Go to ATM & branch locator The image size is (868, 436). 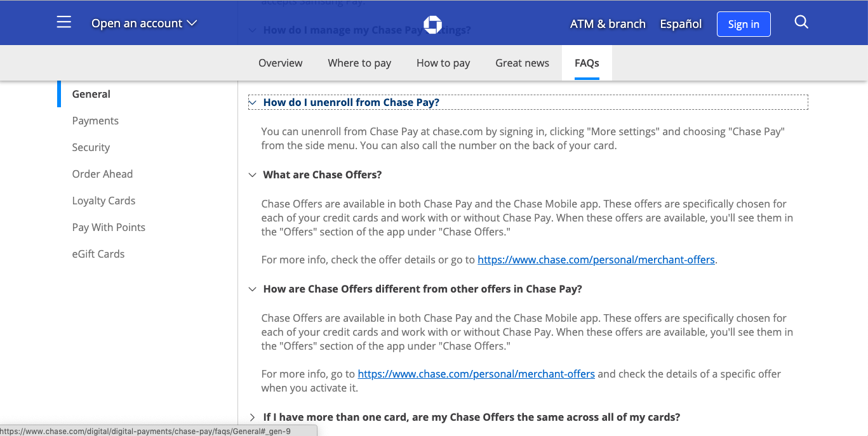tap(608, 24)
